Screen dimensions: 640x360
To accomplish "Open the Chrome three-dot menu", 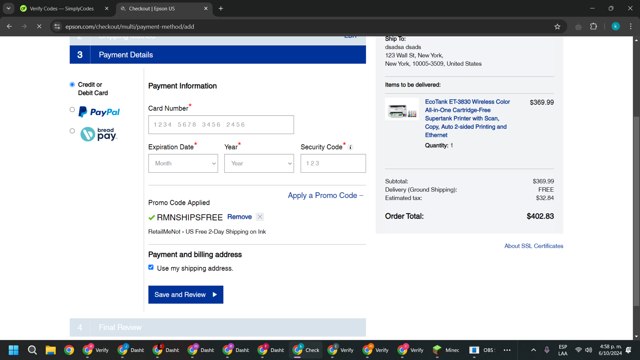I will click(631, 27).
